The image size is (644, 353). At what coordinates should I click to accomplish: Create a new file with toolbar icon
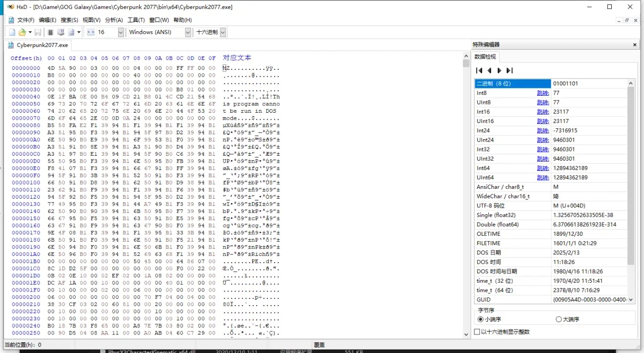(12, 32)
